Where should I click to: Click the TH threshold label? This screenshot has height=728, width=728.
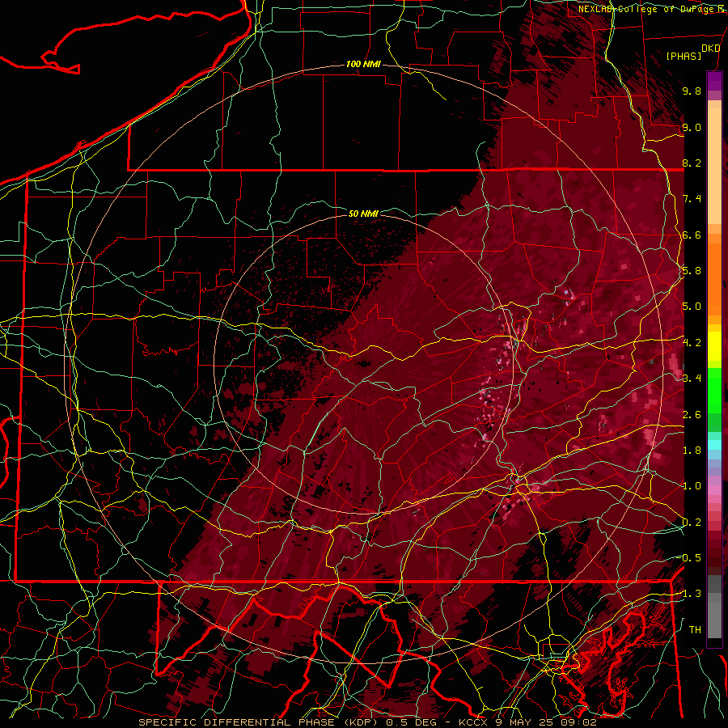click(695, 630)
